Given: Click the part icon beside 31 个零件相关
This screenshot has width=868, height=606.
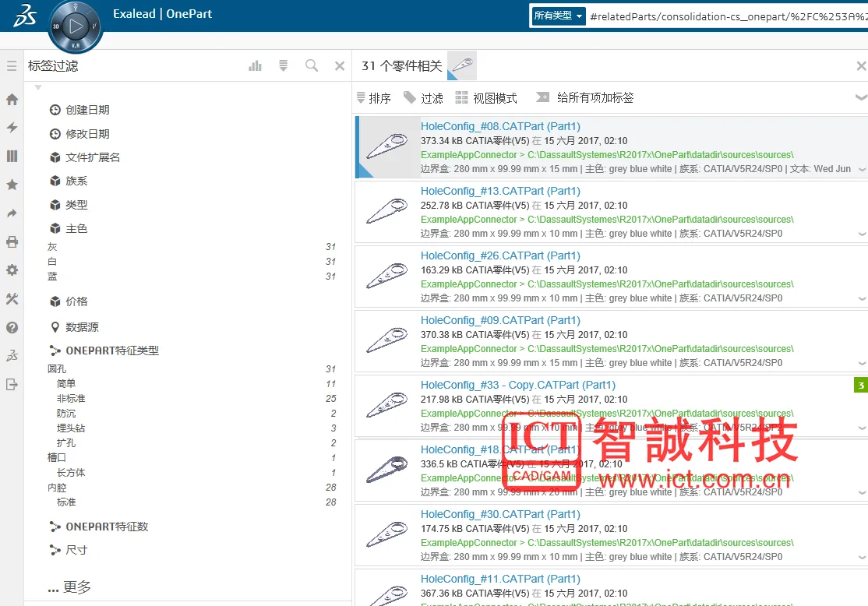Looking at the screenshot, I should pos(462,66).
